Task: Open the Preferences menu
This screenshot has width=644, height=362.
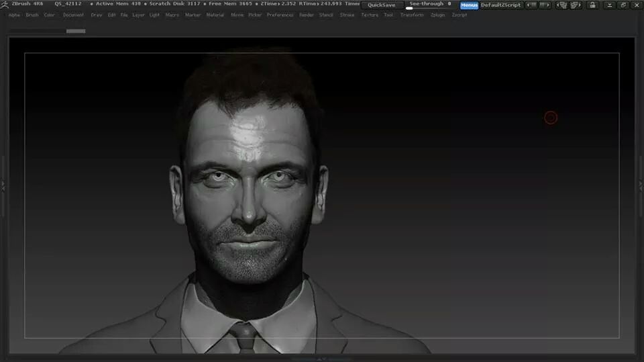Action: point(280,15)
